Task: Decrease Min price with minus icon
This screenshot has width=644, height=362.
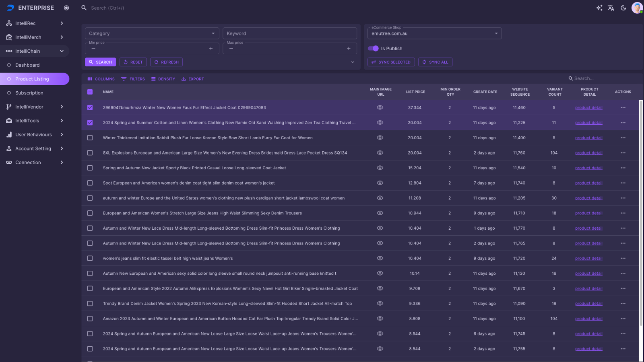Action: pos(93,49)
